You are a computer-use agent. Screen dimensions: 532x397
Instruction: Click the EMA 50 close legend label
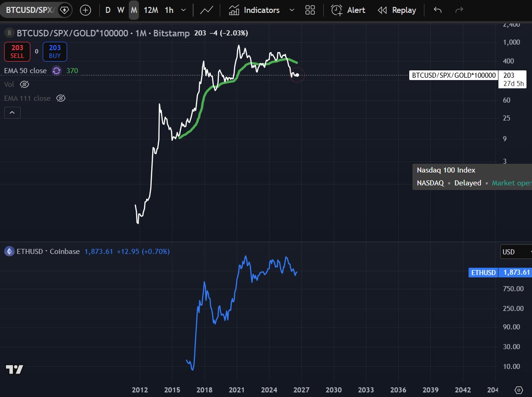click(25, 70)
